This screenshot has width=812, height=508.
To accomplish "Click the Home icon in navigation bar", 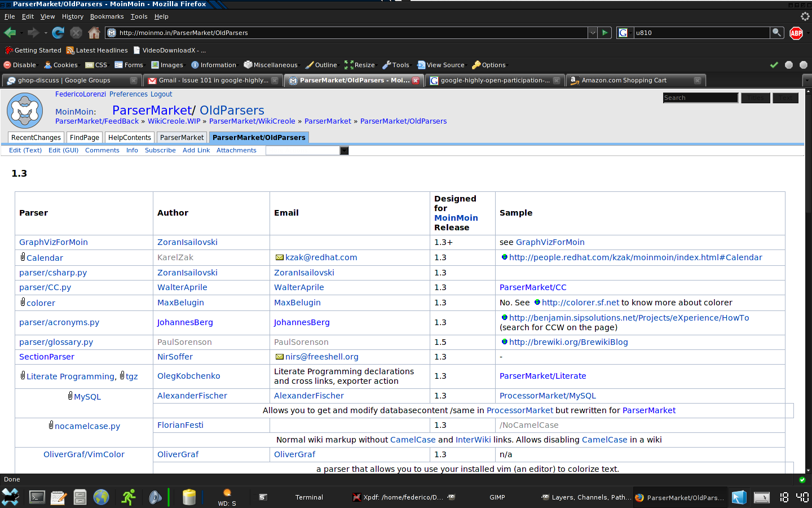I will [x=94, y=33].
